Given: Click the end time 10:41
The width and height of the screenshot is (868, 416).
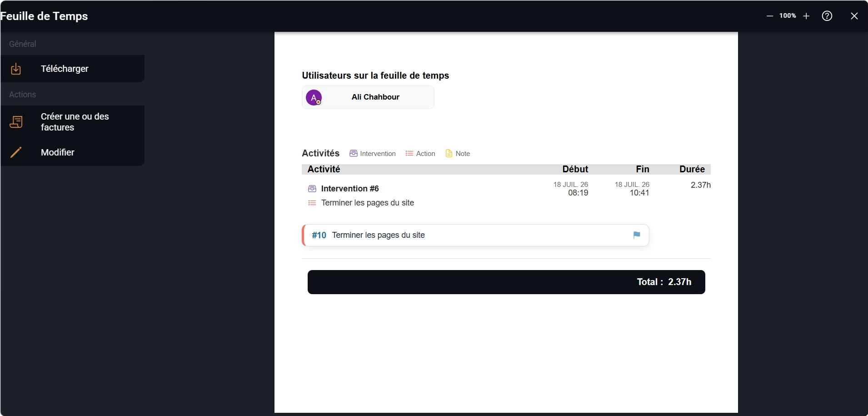Looking at the screenshot, I should pos(639,193).
